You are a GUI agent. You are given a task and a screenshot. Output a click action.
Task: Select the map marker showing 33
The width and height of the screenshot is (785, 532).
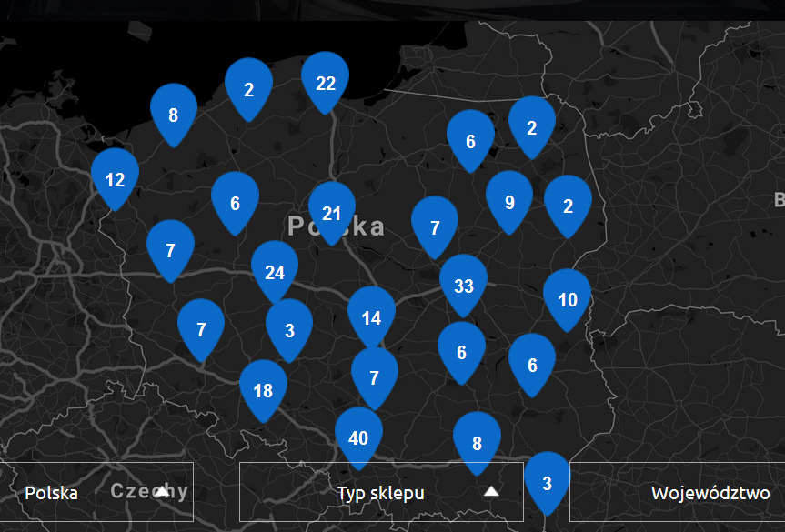(x=464, y=286)
